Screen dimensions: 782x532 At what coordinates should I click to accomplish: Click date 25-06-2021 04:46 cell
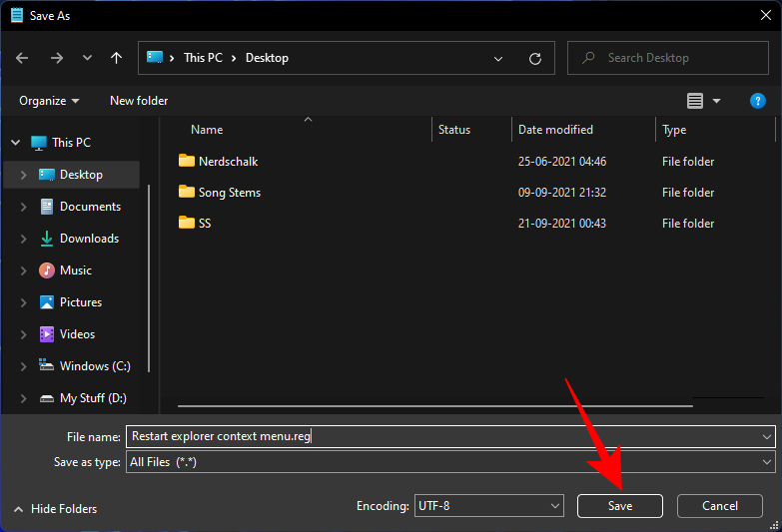(562, 162)
